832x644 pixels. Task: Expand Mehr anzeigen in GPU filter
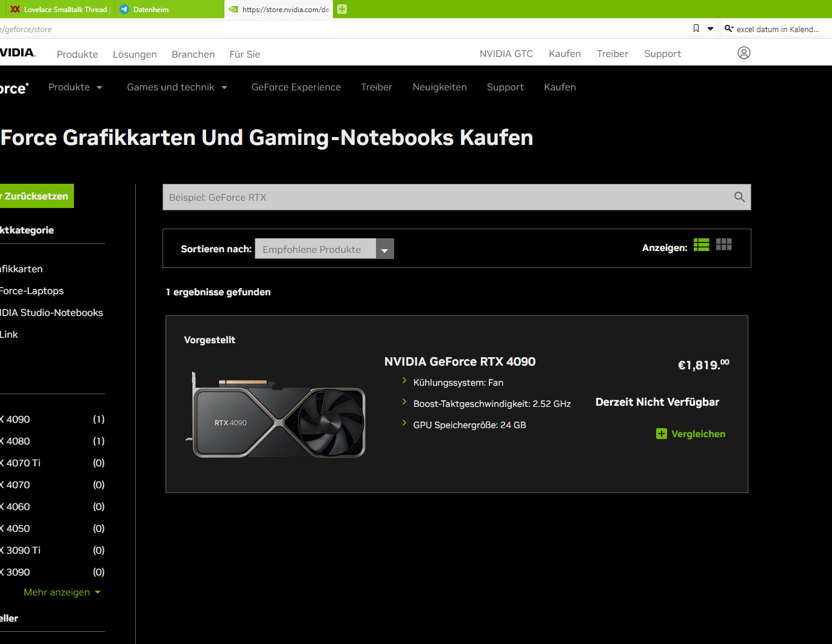(x=62, y=592)
